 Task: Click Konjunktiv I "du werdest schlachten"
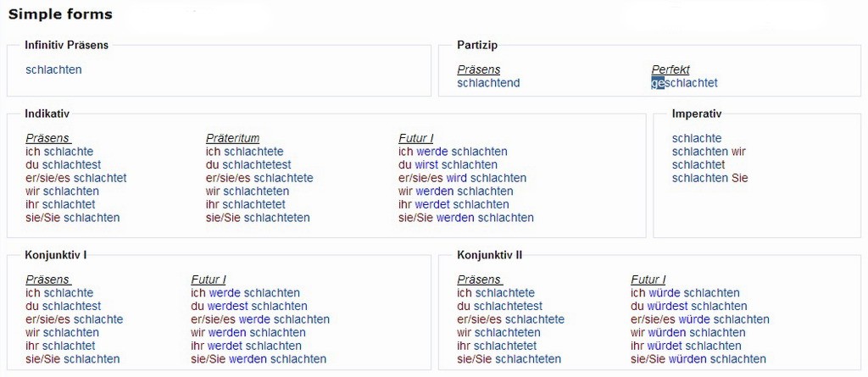pyautogui.click(x=249, y=306)
